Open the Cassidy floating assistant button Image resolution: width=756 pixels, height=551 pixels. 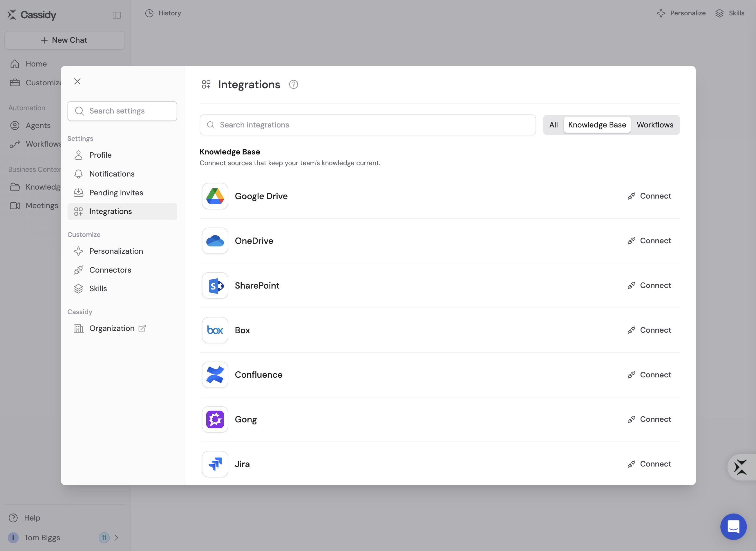click(x=741, y=467)
